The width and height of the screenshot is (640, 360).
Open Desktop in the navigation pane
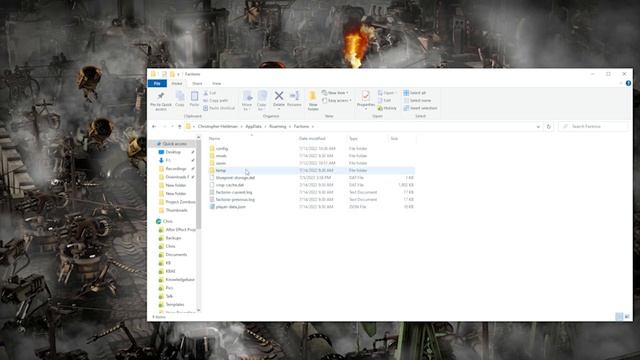[x=173, y=152]
